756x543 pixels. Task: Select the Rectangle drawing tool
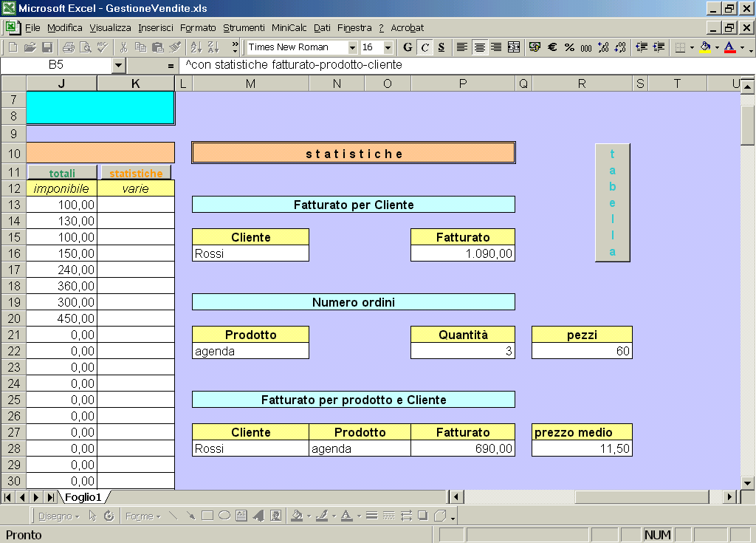coord(207,516)
